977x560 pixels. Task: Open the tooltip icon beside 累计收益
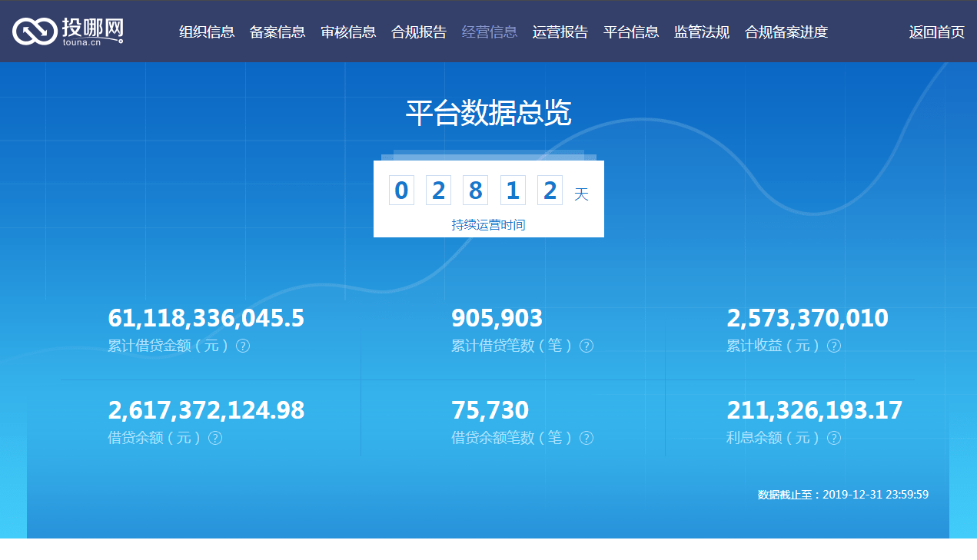tap(834, 346)
